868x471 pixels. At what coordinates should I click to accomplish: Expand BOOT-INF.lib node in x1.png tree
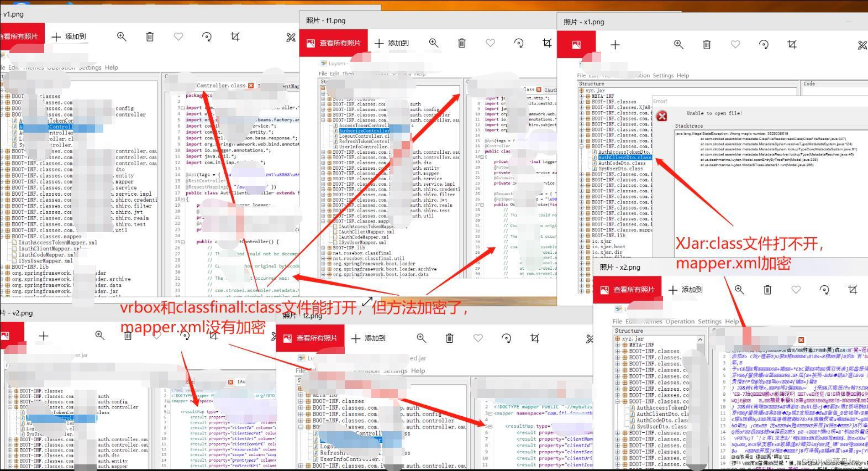[x=581, y=236]
